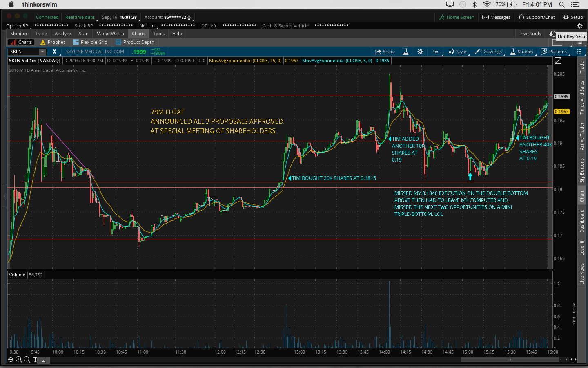Image resolution: width=588 pixels, height=368 pixels.
Task: Open the Tools tab
Action: 159,34
